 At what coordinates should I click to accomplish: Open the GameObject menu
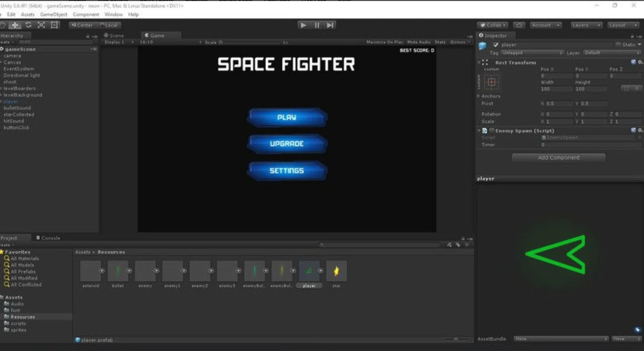(54, 15)
